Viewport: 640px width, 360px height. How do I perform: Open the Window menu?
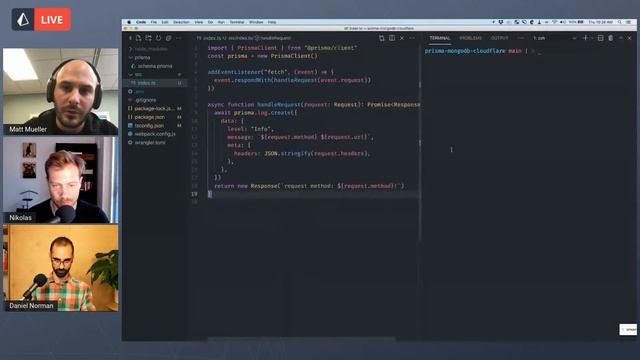coord(256,22)
